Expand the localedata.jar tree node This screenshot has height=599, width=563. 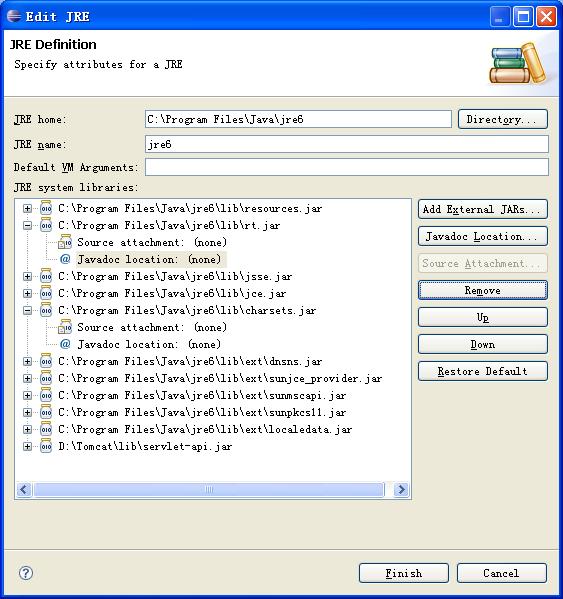27,429
